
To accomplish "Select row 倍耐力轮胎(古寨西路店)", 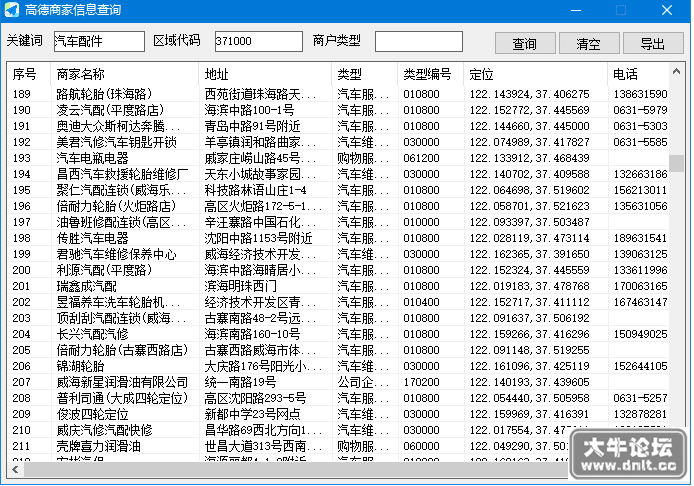I will tap(338, 350).
